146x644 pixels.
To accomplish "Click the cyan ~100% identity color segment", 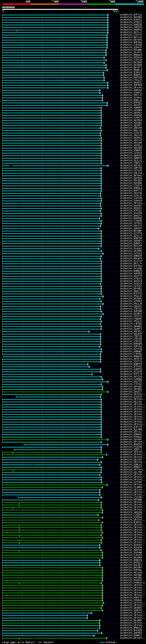I will (130, 4).
